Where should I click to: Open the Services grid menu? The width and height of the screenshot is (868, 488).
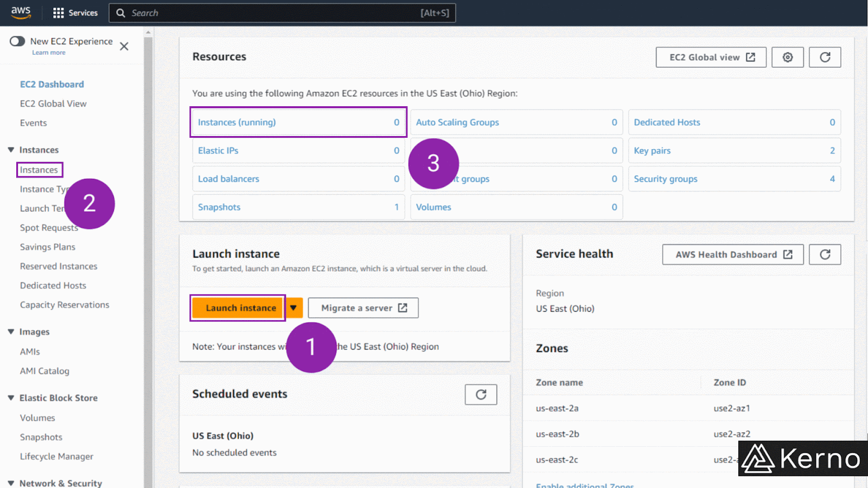(x=75, y=12)
